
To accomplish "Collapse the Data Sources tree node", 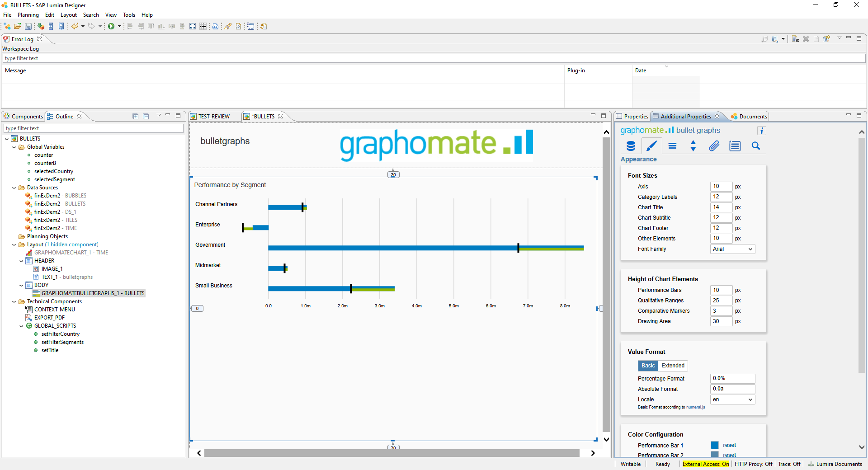I will (14, 188).
